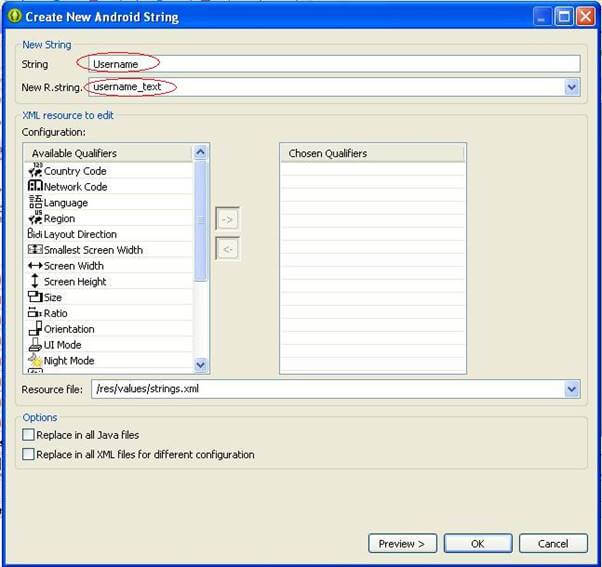Select Country Code in Available Qualifiers
Image resolution: width=602 pixels, height=567 pixels.
point(108,171)
